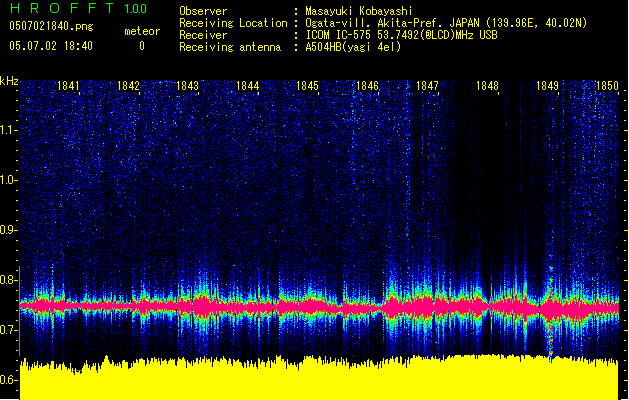Click the 1845 time marker

pyautogui.click(x=307, y=86)
